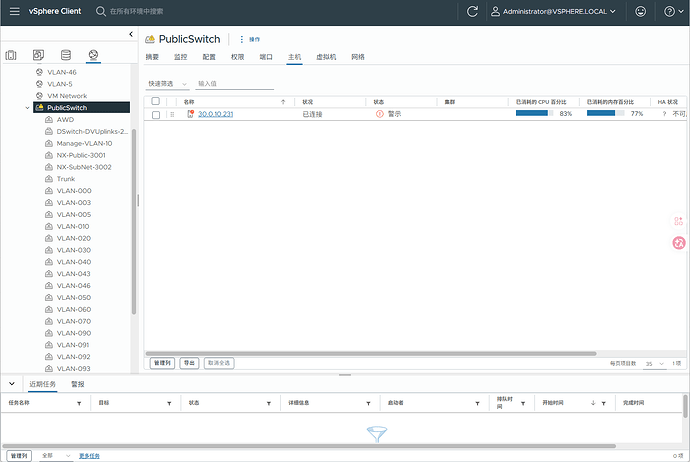Click the Trunk port group icon
Screen dimensions: 690x462
(x=49, y=179)
